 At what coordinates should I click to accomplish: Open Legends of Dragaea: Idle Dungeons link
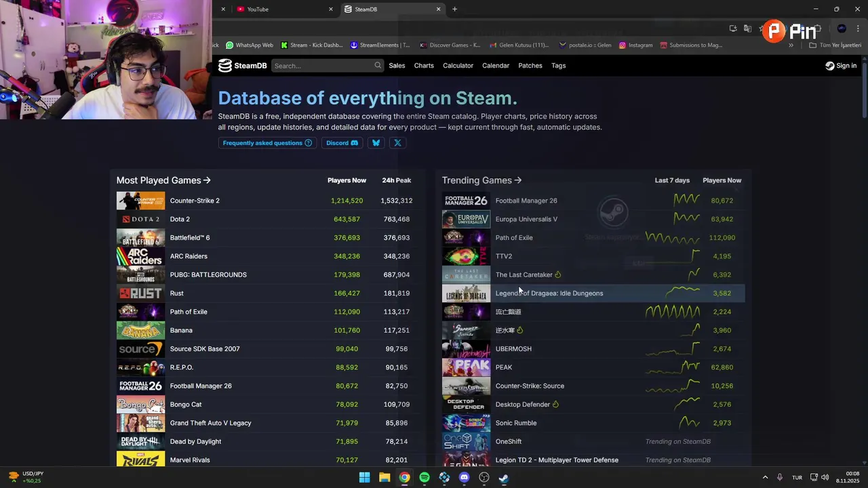[549, 293]
